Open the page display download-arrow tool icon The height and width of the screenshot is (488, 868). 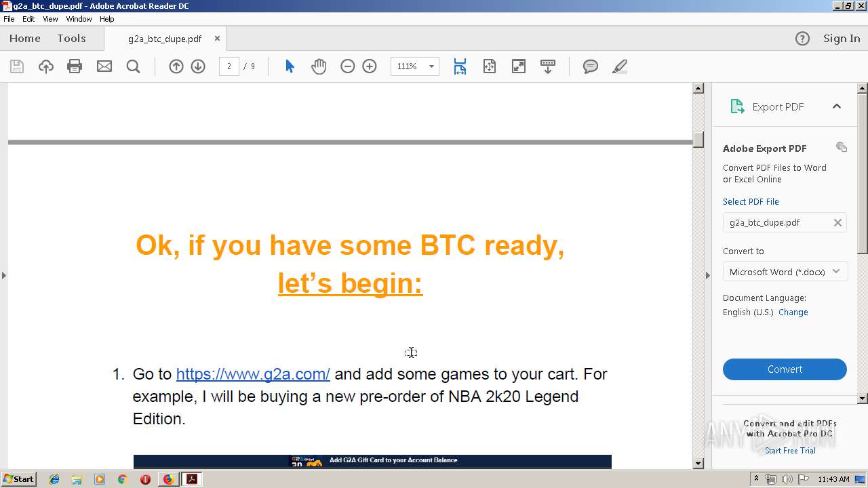click(x=547, y=66)
